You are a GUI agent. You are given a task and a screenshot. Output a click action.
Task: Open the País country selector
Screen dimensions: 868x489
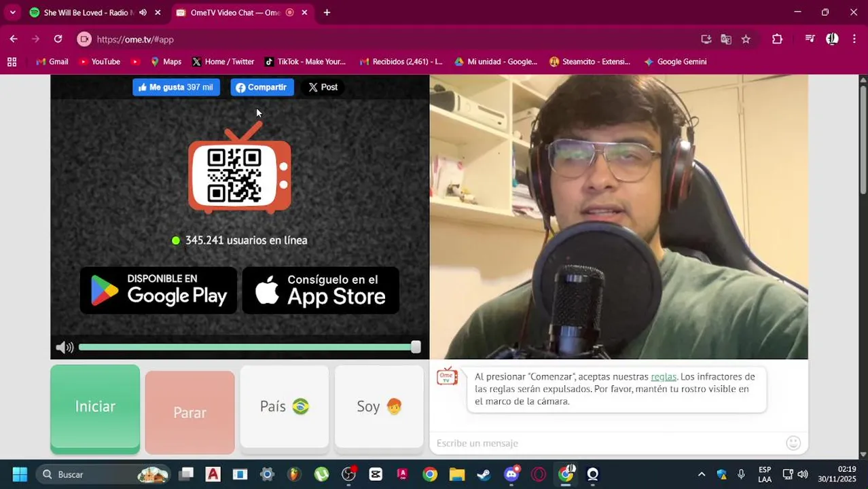point(285,407)
